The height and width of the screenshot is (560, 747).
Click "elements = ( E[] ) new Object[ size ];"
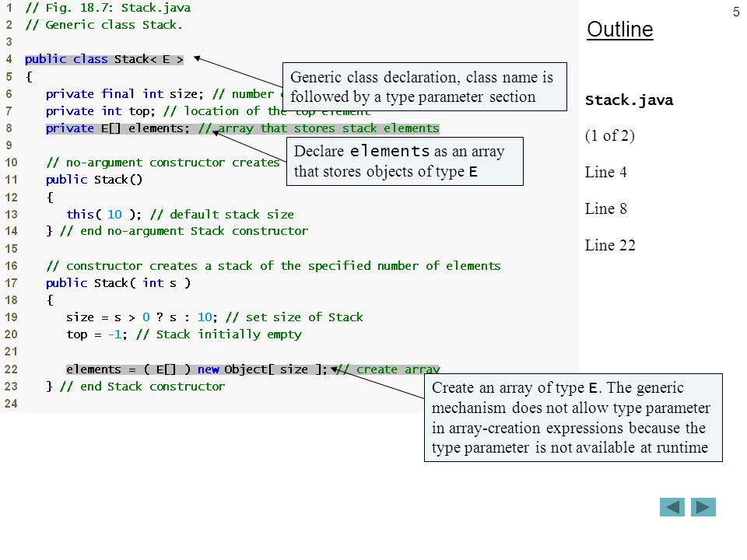pos(197,369)
